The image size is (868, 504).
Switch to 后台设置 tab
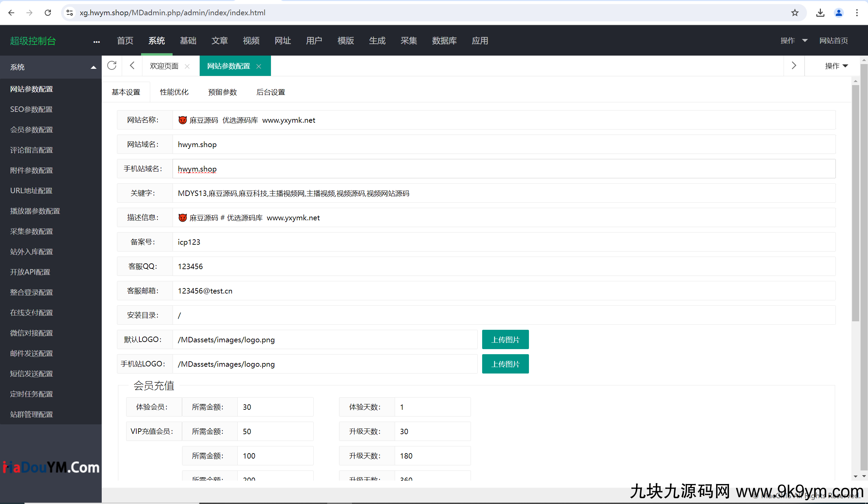point(271,92)
